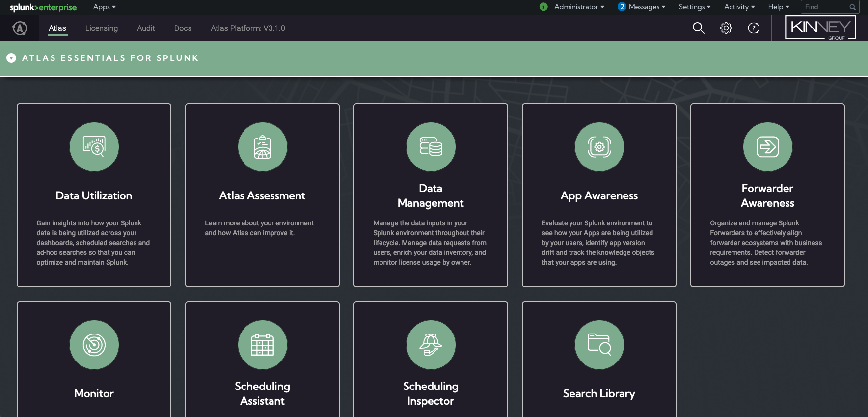Click the Atlas Assessment clipboard icon
The image size is (868, 417).
[x=263, y=147]
